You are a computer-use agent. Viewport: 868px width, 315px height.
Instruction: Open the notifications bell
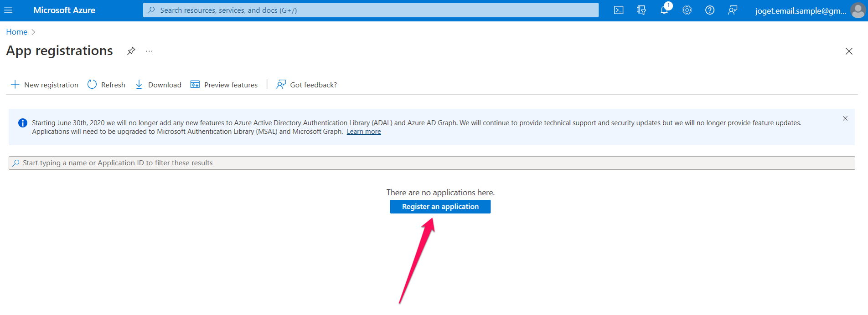(665, 10)
